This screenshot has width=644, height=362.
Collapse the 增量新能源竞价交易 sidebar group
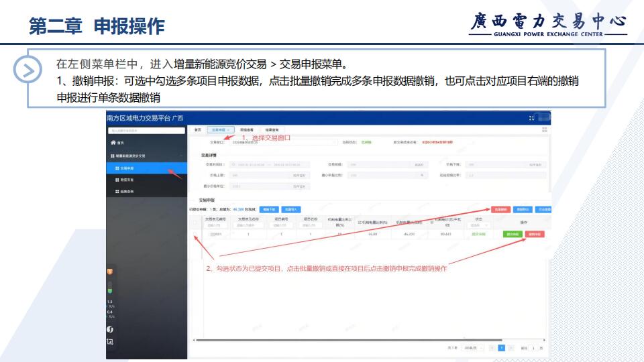coord(180,156)
